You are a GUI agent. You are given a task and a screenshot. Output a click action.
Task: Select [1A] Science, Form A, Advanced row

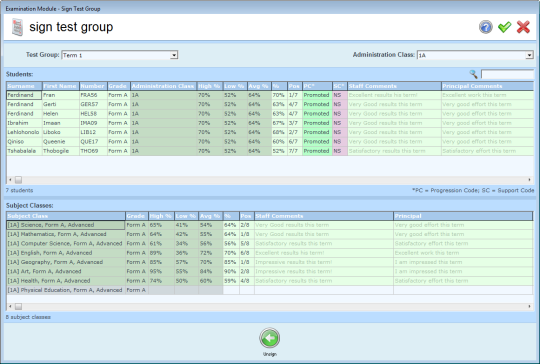click(270, 225)
